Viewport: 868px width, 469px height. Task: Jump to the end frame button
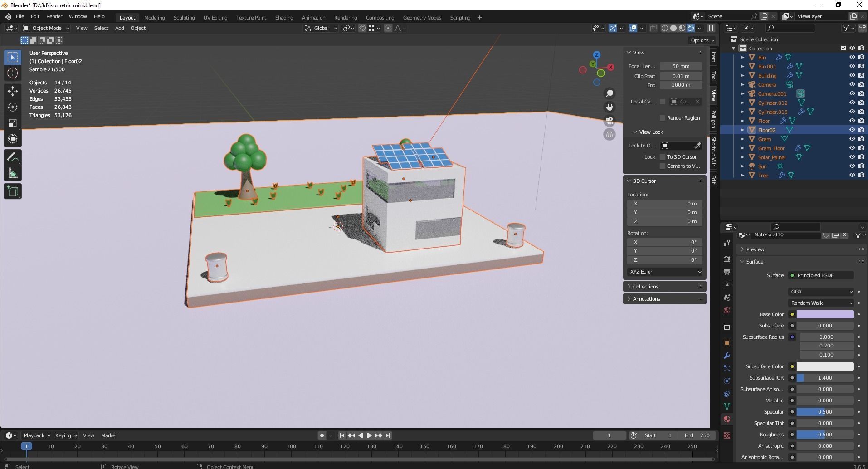(388, 435)
